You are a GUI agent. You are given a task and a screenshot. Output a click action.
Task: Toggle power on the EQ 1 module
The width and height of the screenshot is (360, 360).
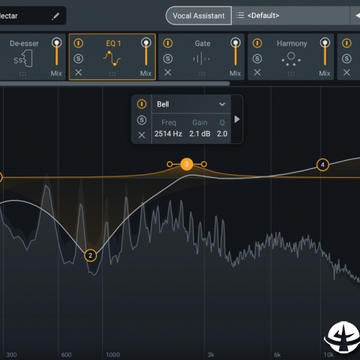click(x=78, y=43)
